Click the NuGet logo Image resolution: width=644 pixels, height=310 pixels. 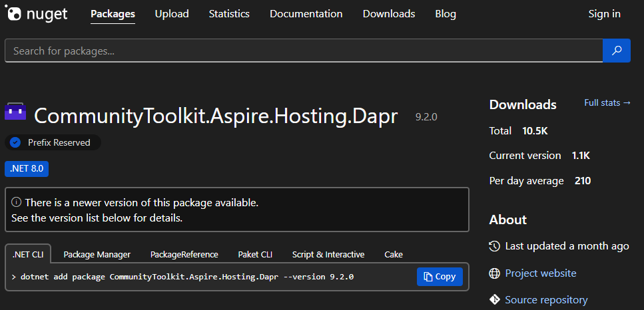(x=36, y=13)
